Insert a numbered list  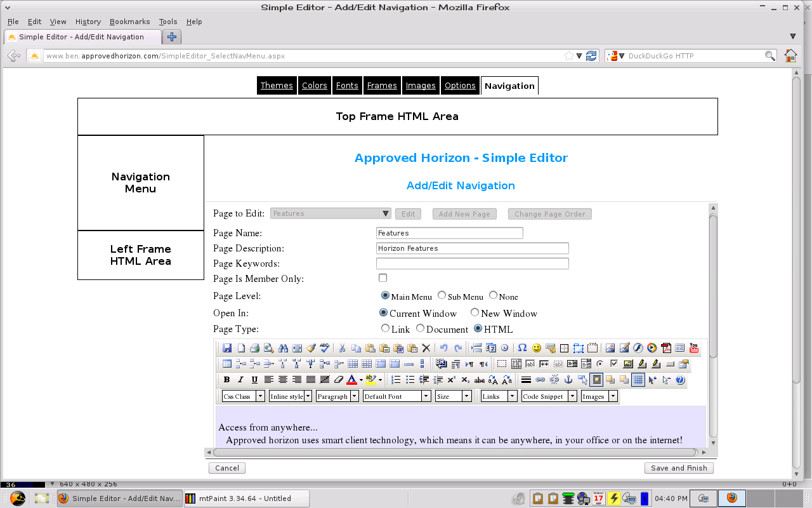pos(396,380)
